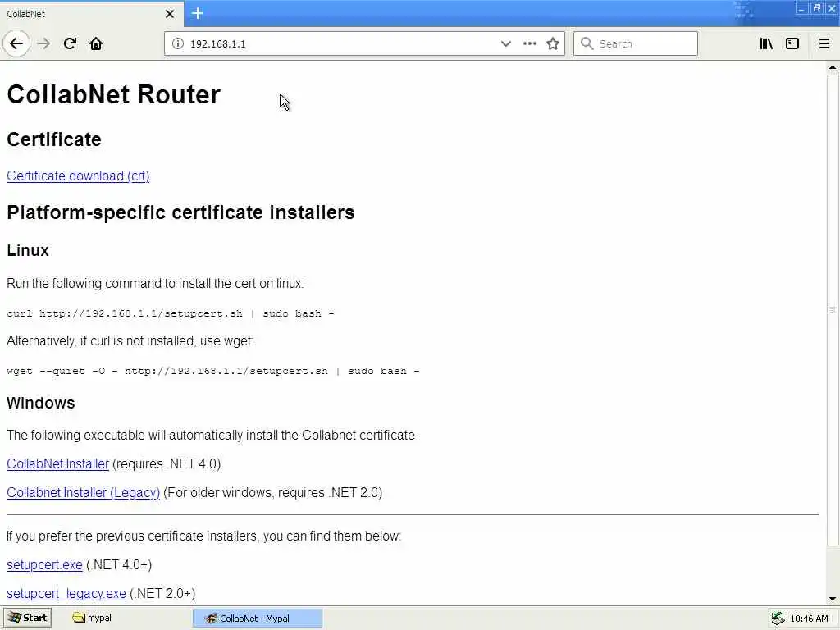
Task: Expand the address bar history dropdown
Action: pyautogui.click(x=505, y=43)
